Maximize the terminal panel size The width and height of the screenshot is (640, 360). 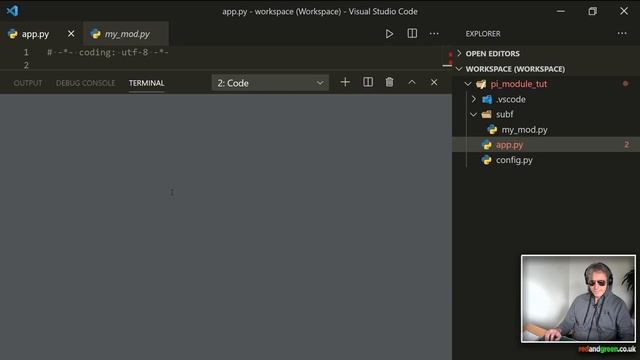(x=412, y=82)
